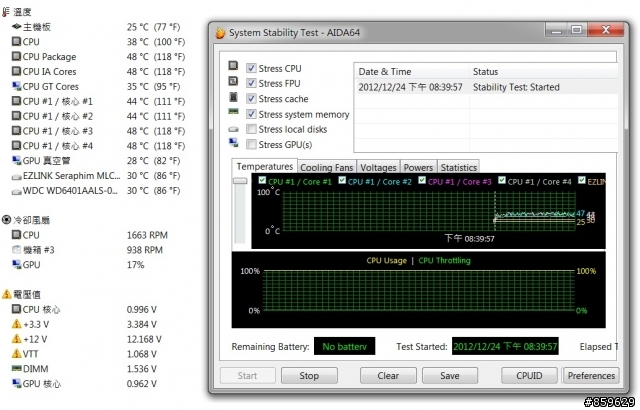640x410 pixels.
Task: Click the cache chip icon beside Stress cache
Action: point(233,97)
